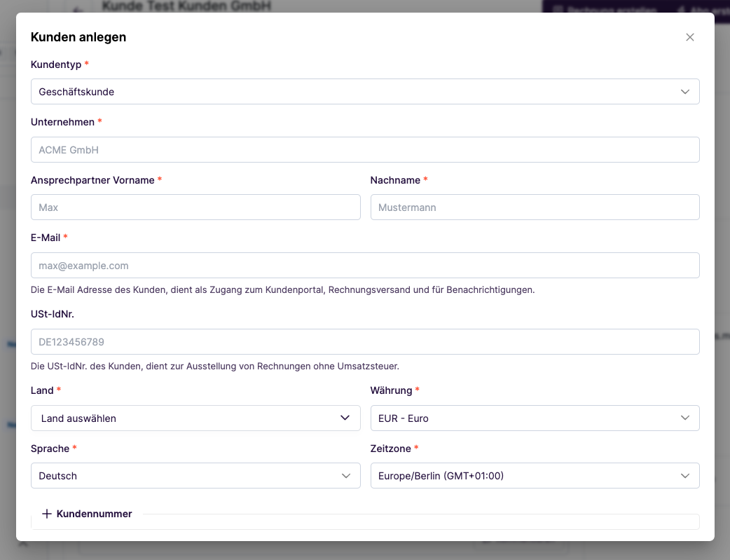Click the Unternehmen input field
Viewport: 730px width, 560px height.
[x=365, y=149]
